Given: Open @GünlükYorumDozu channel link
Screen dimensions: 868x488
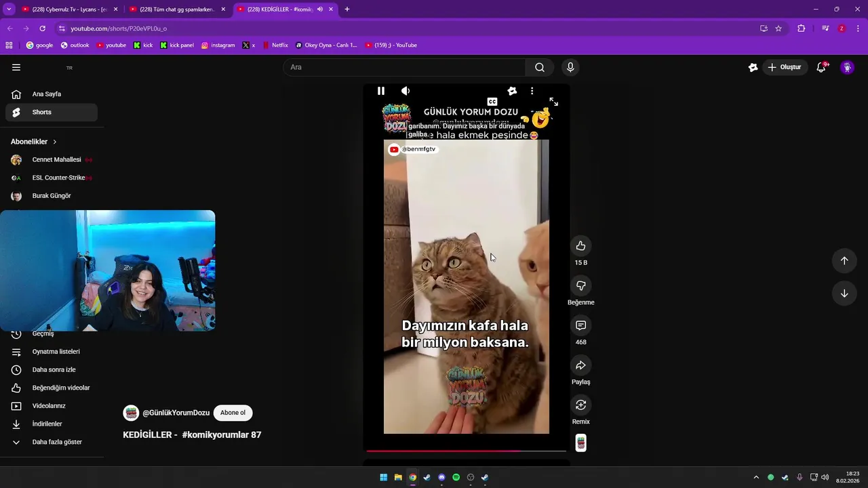Looking at the screenshot, I should 176,413.
